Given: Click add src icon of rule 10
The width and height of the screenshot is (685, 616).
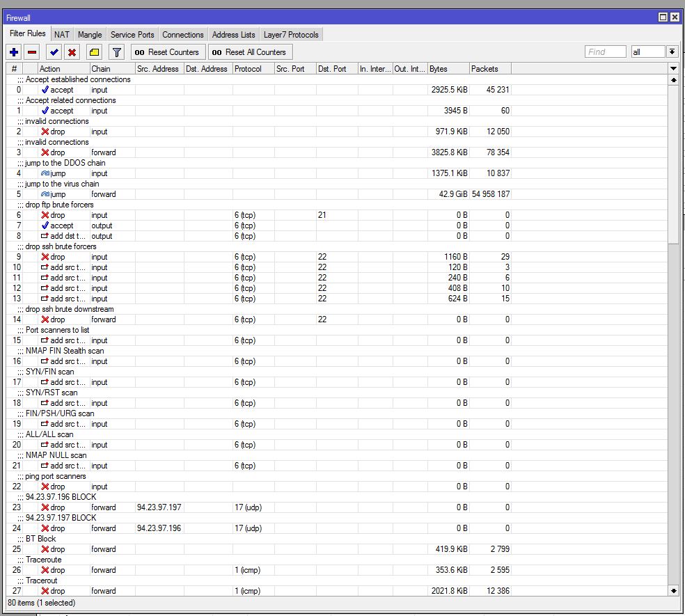Looking at the screenshot, I should [45, 267].
